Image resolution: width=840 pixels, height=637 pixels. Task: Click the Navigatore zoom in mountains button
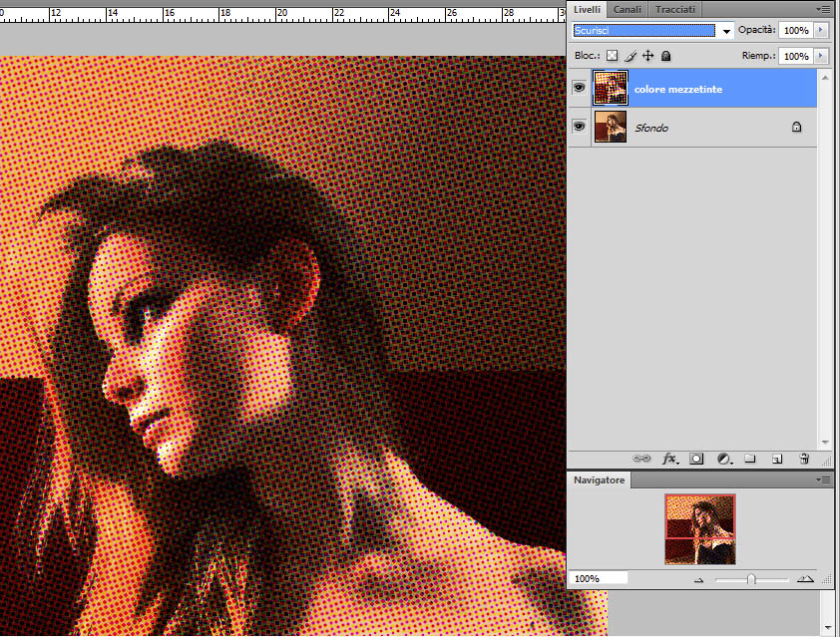pos(802,578)
